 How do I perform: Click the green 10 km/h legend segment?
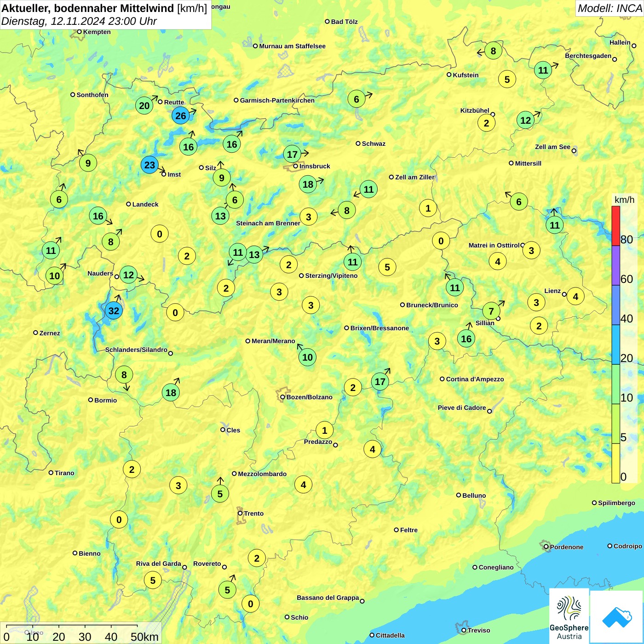[x=615, y=384]
